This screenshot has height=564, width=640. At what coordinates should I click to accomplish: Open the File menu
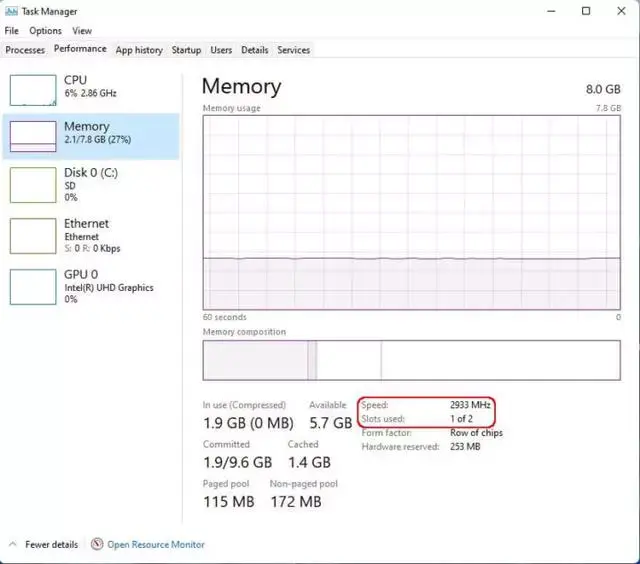(x=11, y=31)
